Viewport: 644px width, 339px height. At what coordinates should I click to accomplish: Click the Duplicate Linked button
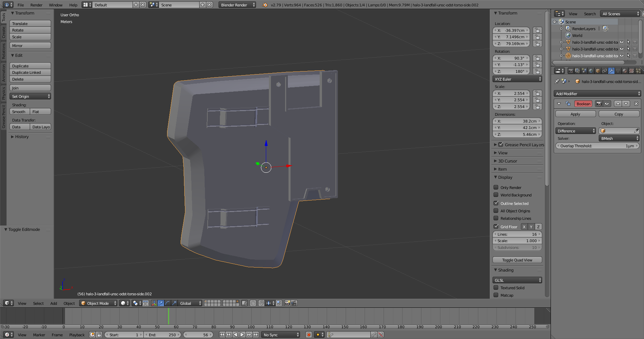tap(30, 72)
